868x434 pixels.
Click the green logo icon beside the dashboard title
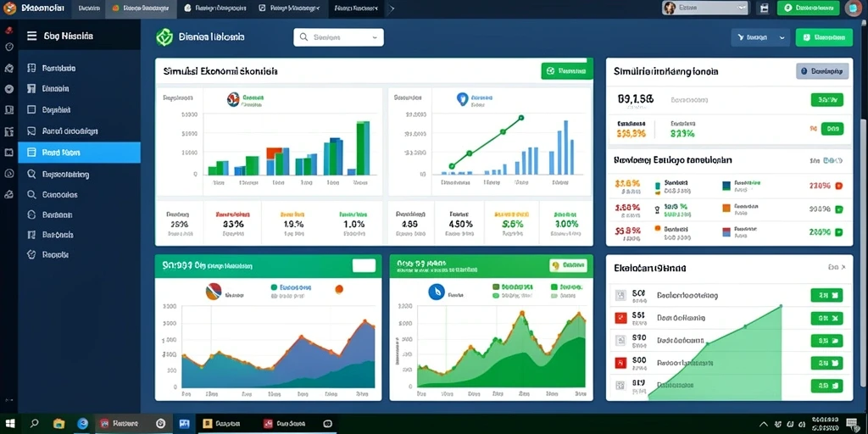point(165,37)
